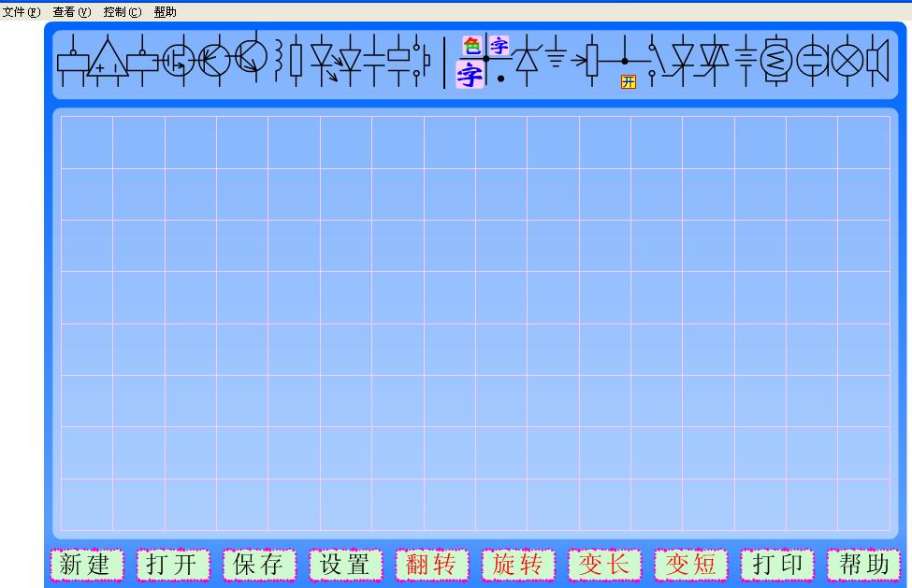Pick the MOSFET transistor symbol
Screen dimensions: 912x588
[x=178, y=62]
